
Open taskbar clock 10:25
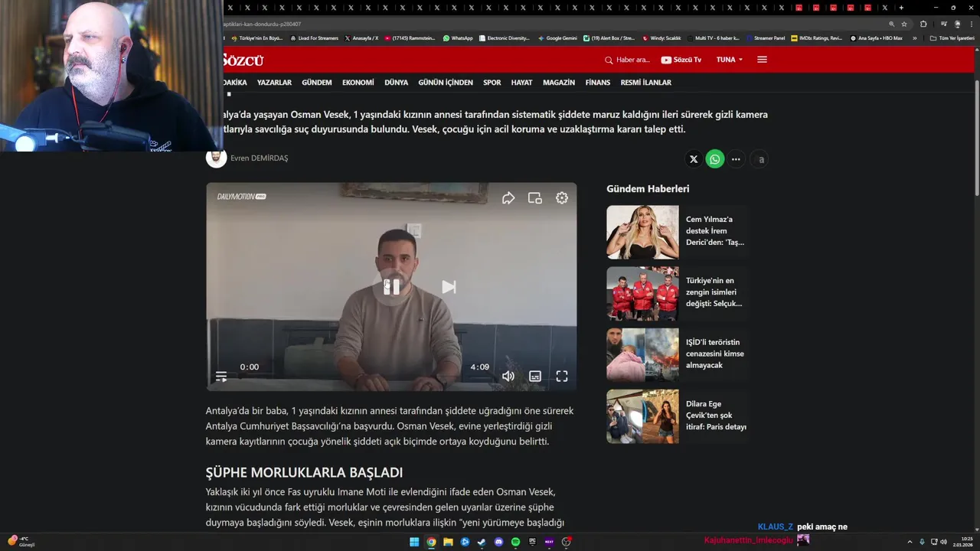(962, 542)
